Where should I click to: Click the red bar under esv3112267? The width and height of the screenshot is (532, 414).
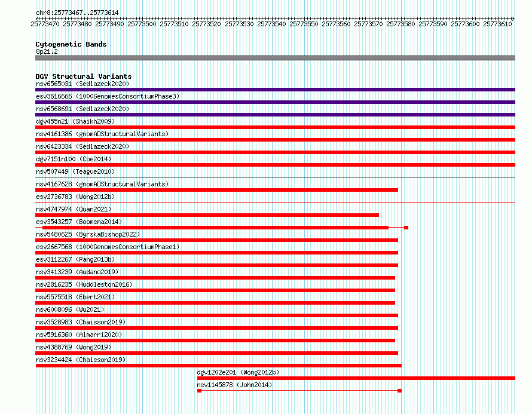[216, 265]
